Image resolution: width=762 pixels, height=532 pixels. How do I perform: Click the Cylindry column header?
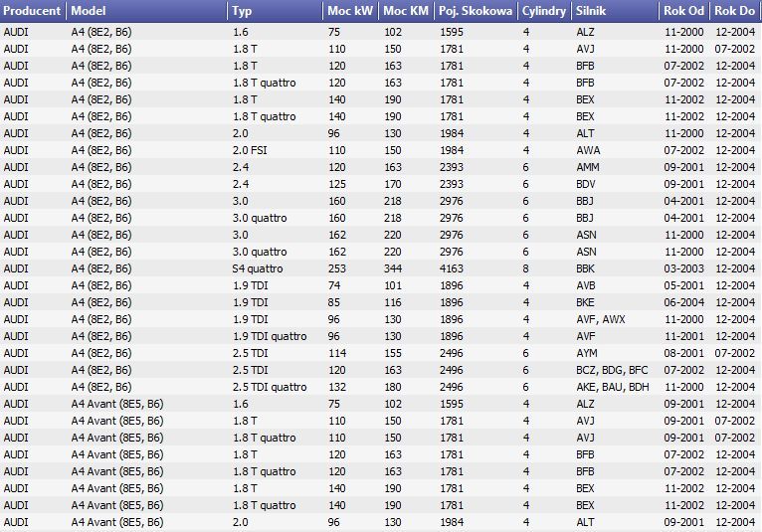[544, 11]
